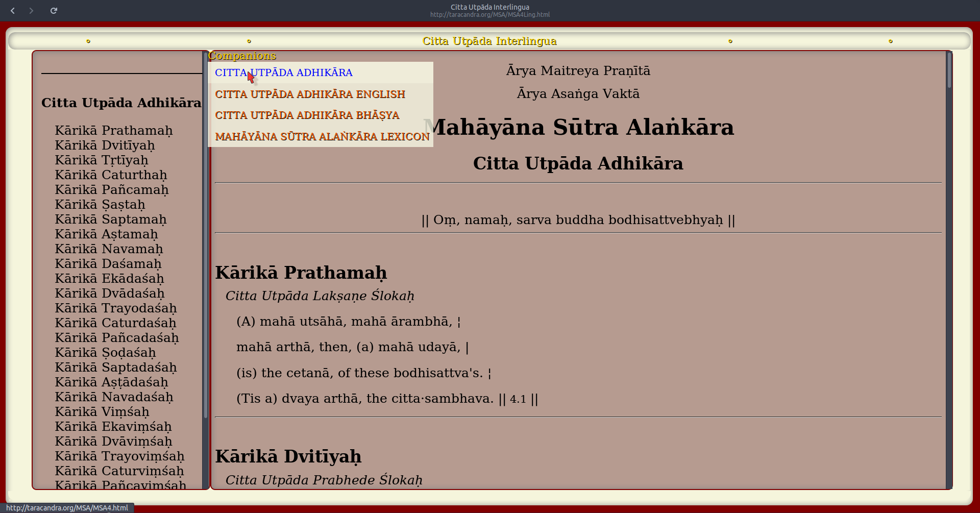This screenshot has height=513, width=980.
Task: Navigate to Kārikā Daśamaḥ in sidebar
Action: point(108,264)
